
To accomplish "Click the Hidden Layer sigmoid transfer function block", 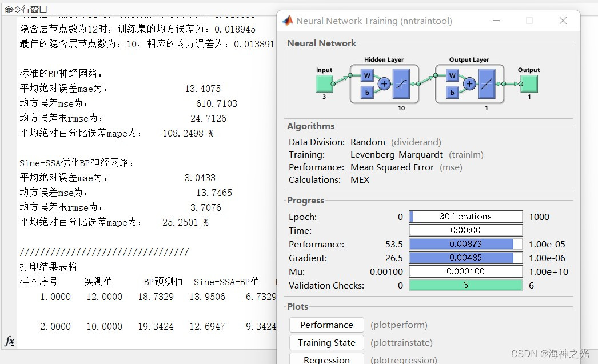I will pyautogui.click(x=401, y=84).
